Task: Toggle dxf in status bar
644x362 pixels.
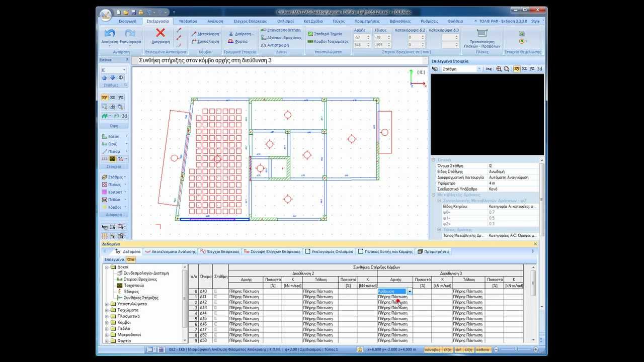Action: (458, 349)
